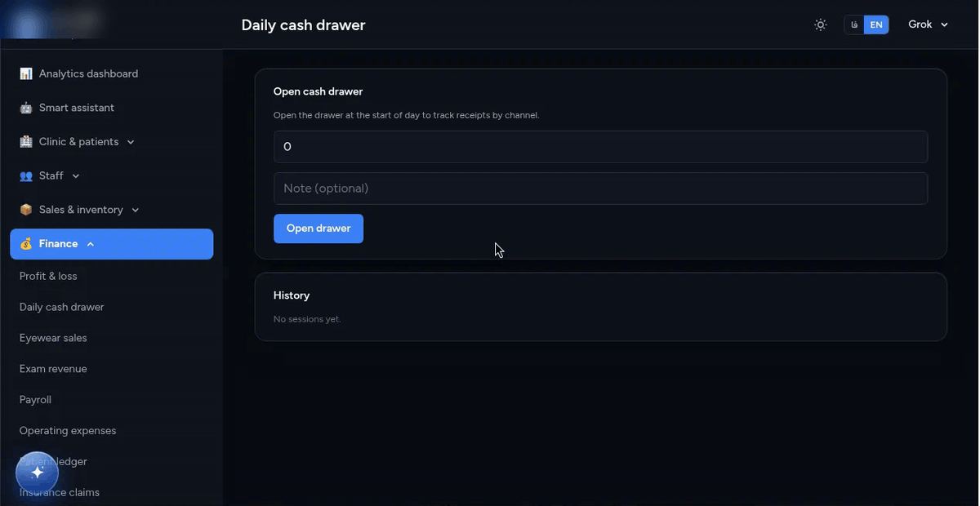Go to Payroll page
The image size is (980, 506).
pyautogui.click(x=35, y=400)
